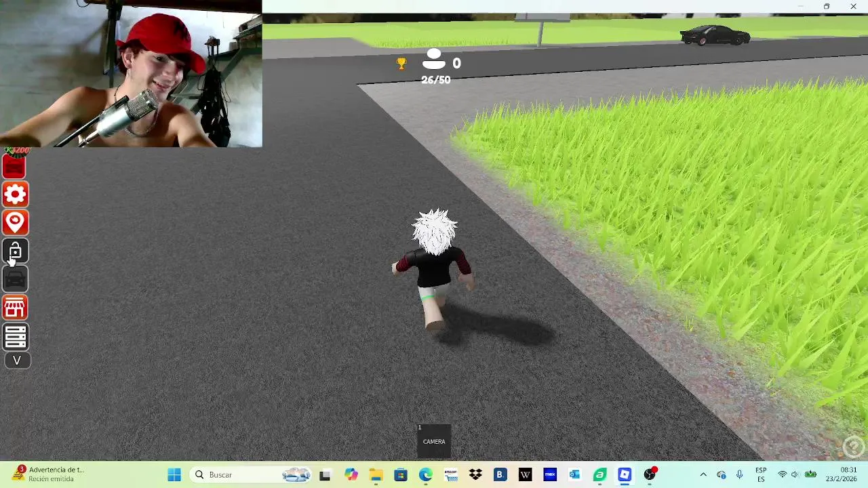
Task: Open Microsoft Edge from the taskbar
Action: click(425, 475)
